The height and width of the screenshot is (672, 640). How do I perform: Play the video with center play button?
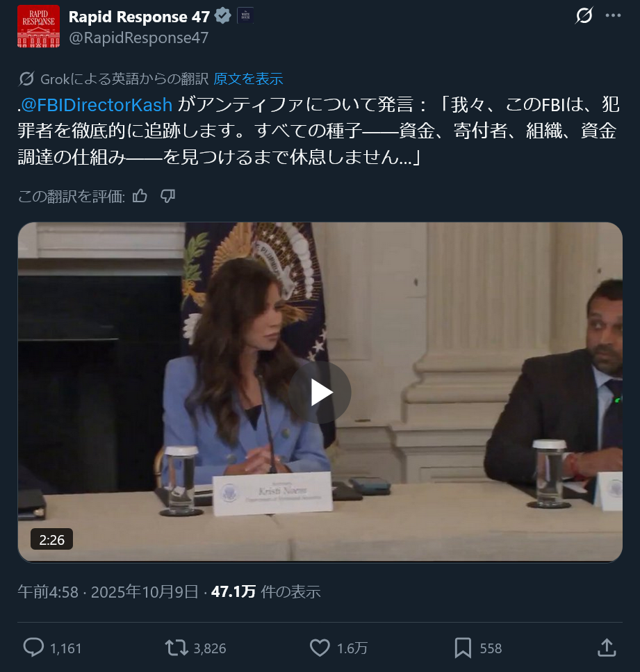tap(320, 392)
